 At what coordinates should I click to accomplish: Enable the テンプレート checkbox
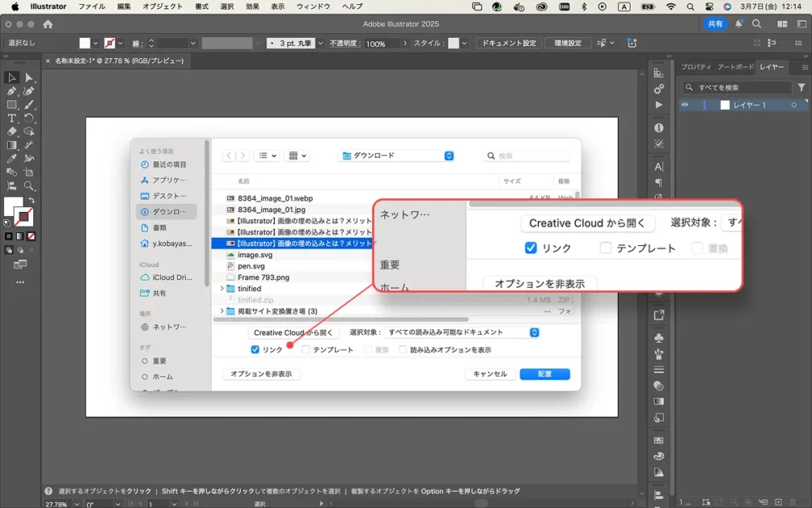click(x=306, y=350)
